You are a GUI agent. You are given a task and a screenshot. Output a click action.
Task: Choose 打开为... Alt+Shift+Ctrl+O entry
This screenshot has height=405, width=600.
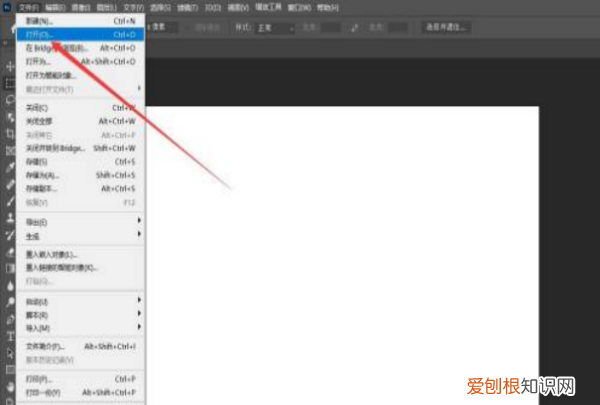pos(80,62)
